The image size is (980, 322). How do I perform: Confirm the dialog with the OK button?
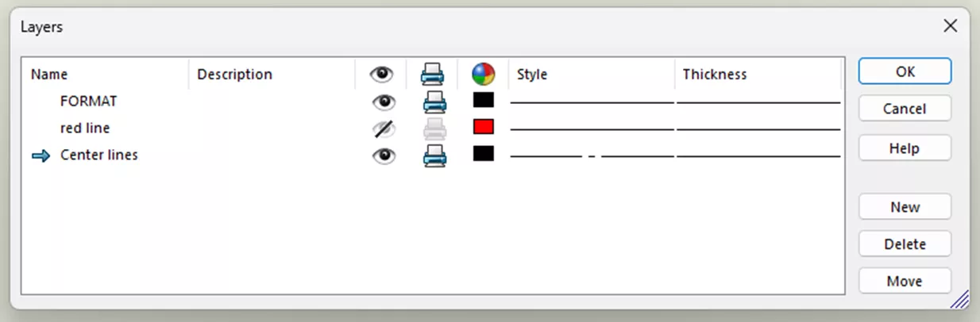(x=905, y=71)
